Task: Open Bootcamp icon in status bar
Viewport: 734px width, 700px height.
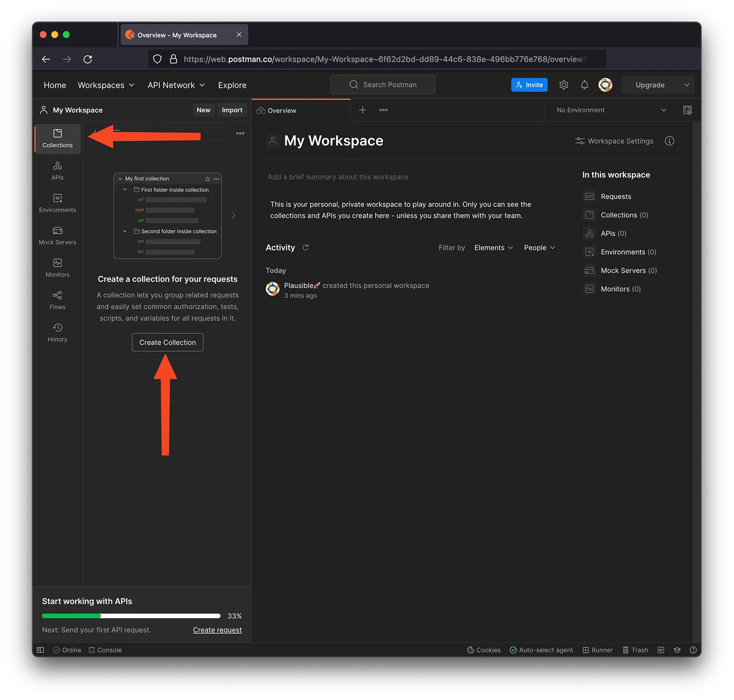Action: click(x=677, y=650)
